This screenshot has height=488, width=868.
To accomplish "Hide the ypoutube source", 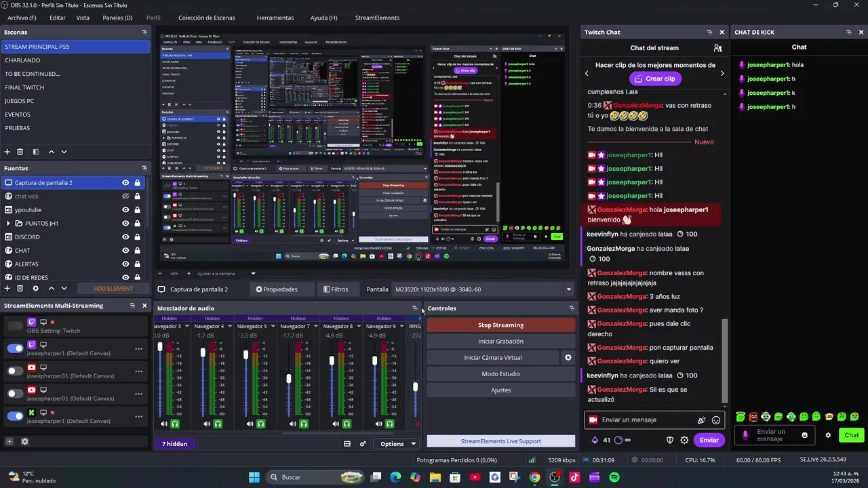I will click(x=125, y=209).
